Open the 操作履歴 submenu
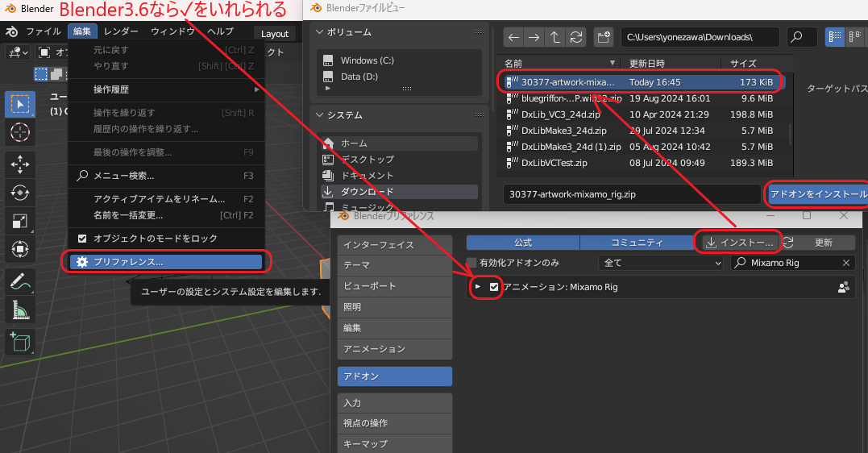This screenshot has height=453, width=868. (x=166, y=89)
